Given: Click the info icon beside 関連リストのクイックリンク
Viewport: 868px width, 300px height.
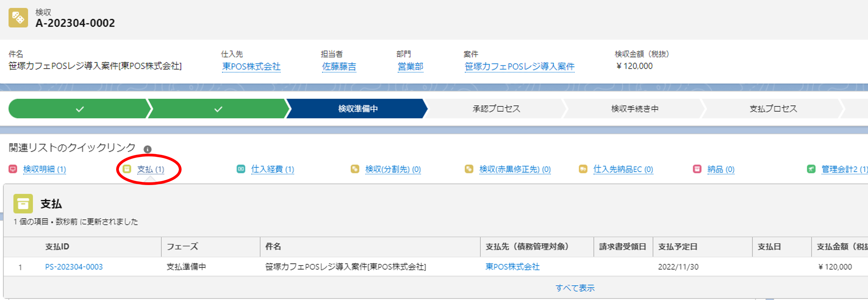Looking at the screenshot, I should click(x=148, y=149).
